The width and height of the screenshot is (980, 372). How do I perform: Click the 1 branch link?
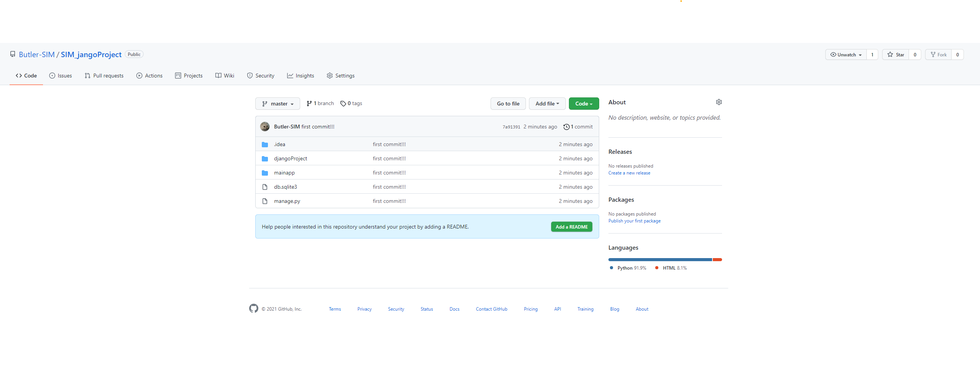coord(320,104)
